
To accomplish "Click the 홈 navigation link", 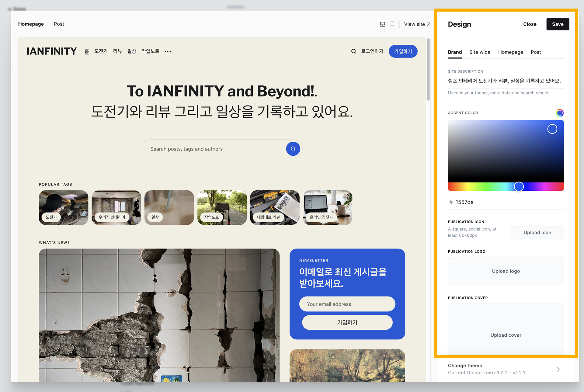I will point(87,51).
